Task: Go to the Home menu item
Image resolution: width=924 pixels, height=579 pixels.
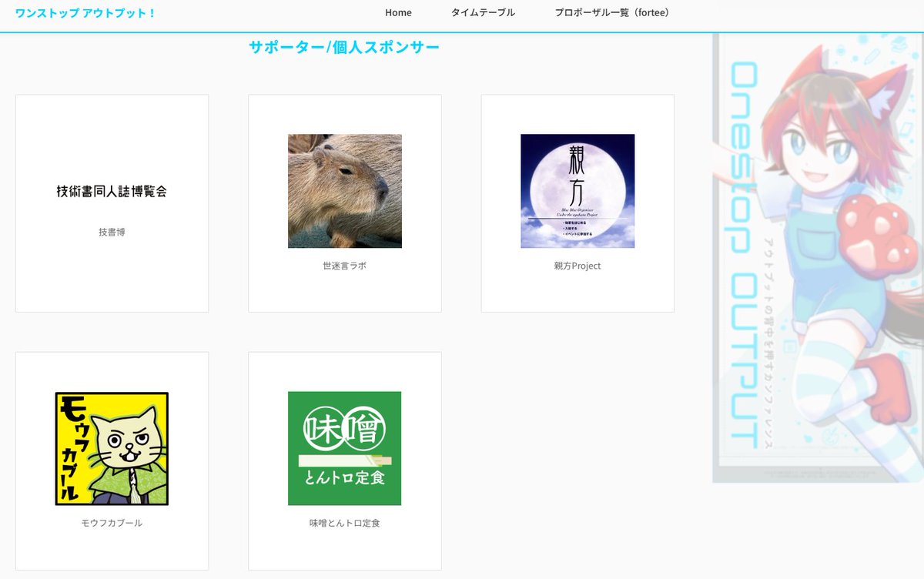Action: [398, 12]
